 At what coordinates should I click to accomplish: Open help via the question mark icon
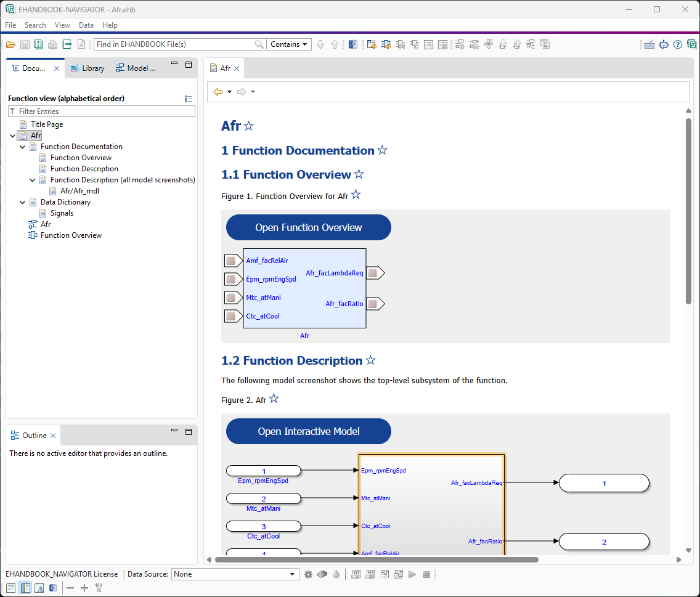(x=678, y=44)
